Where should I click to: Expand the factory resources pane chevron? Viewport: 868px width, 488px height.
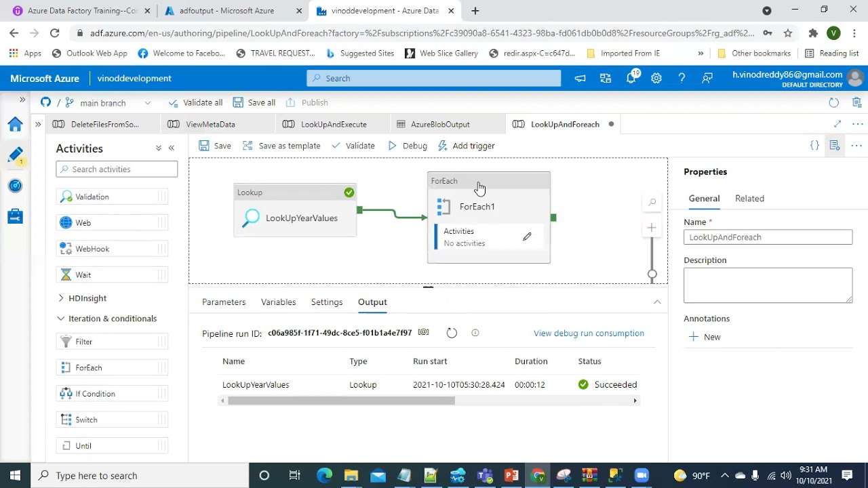[38, 124]
